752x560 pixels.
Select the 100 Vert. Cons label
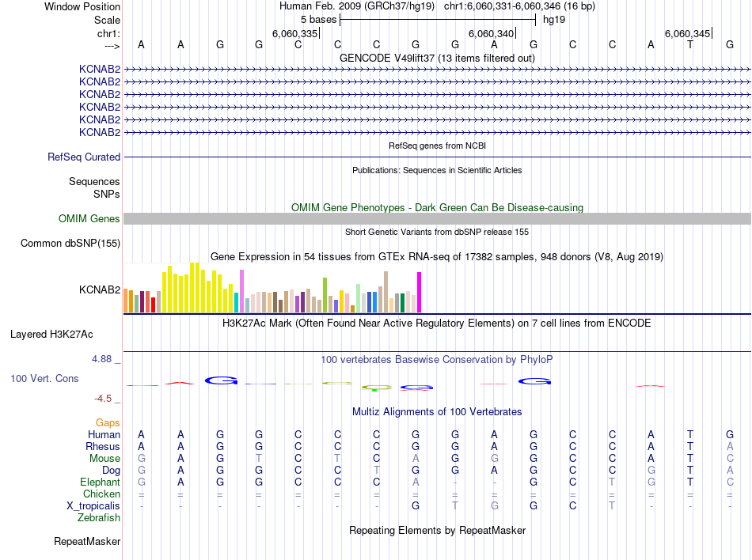44,378
